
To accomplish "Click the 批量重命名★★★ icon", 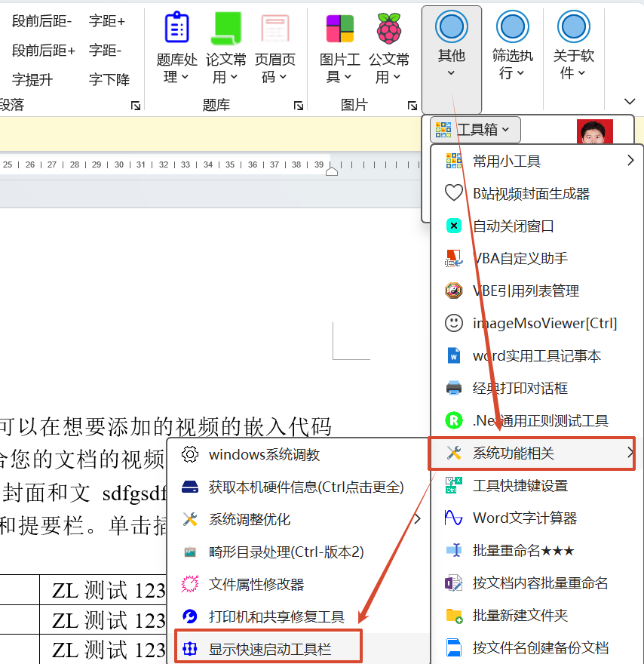I will [454, 550].
